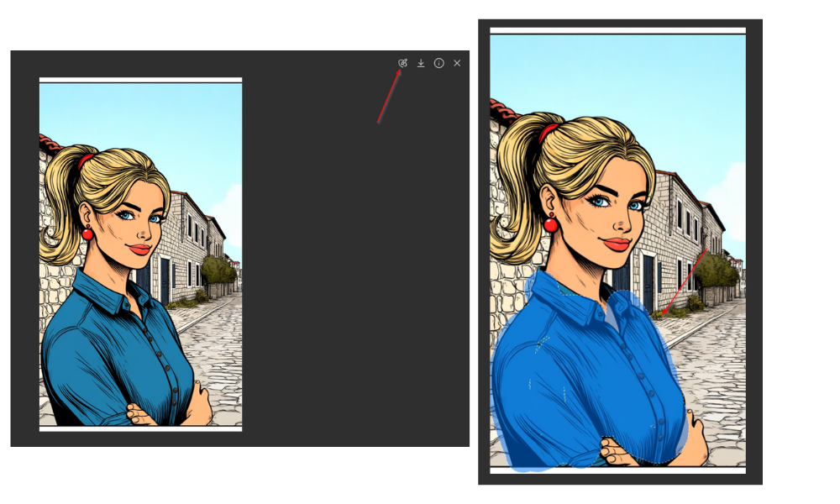Download the generated image

coord(421,63)
